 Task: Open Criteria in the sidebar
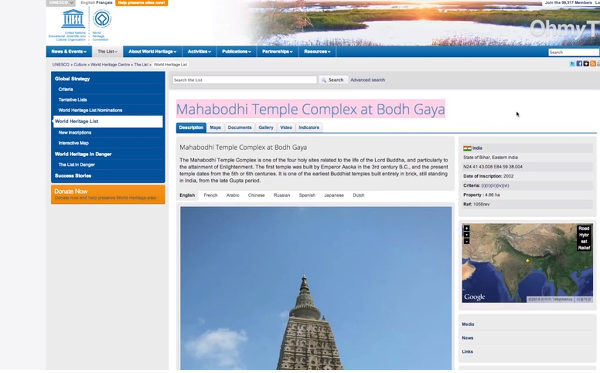click(66, 89)
